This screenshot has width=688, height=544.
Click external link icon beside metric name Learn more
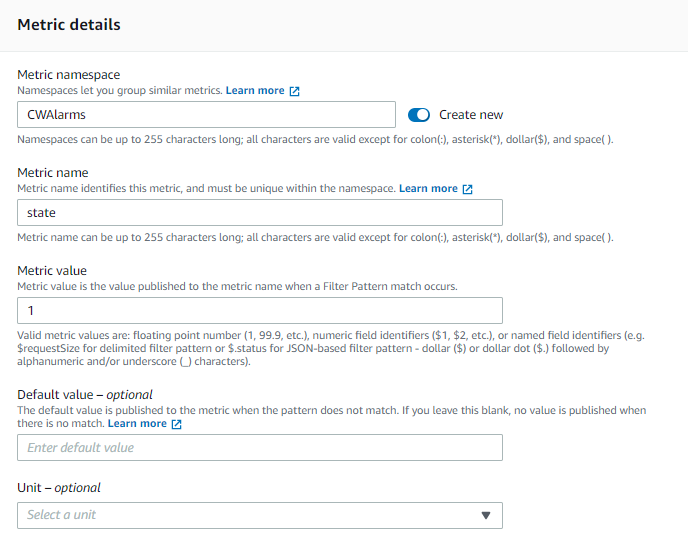point(468,189)
